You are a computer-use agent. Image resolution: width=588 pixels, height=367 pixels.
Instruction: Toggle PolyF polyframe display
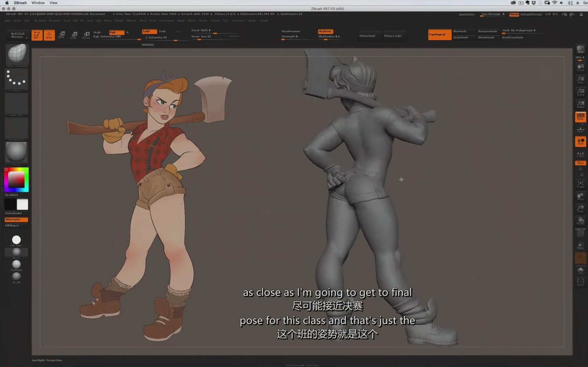point(580,233)
